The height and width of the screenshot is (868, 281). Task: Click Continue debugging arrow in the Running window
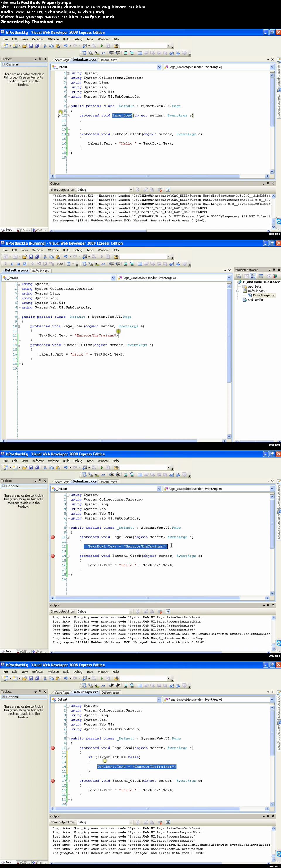[5, 264]
